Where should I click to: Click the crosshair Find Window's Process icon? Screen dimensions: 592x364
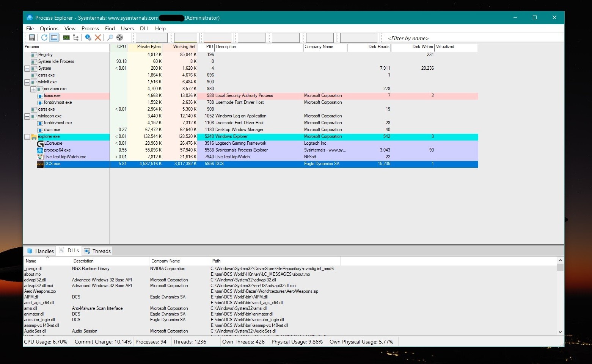120,37
